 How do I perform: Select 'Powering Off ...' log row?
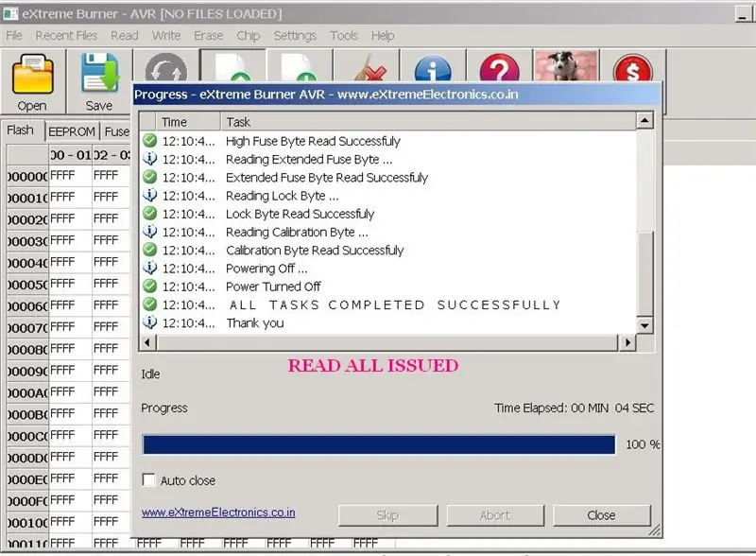(388, 269)
